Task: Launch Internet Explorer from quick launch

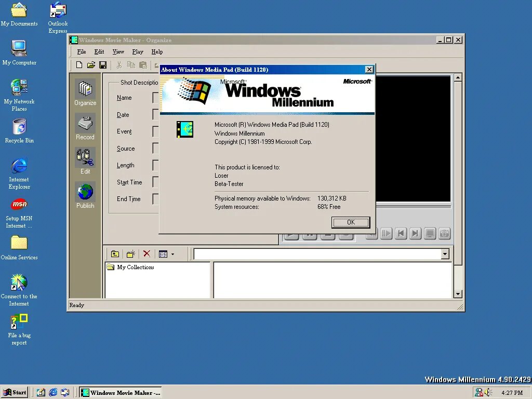Action: (x=53, y=392)
